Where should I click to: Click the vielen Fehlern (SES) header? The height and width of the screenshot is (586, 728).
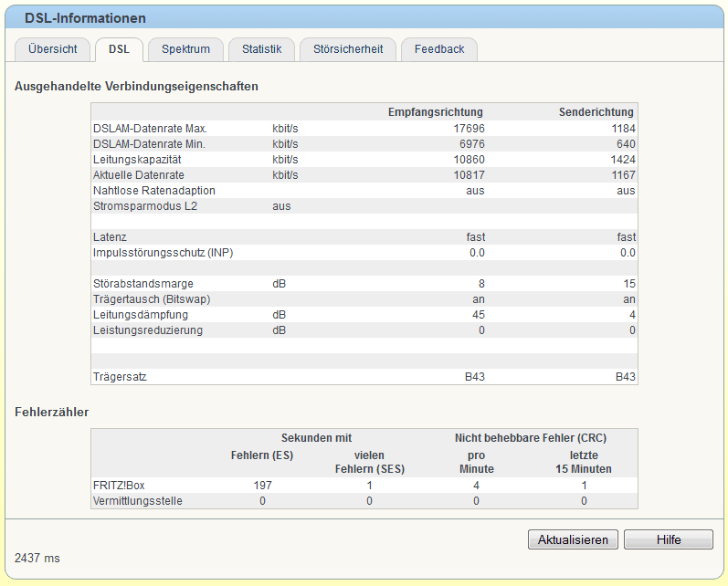point(370,462)
